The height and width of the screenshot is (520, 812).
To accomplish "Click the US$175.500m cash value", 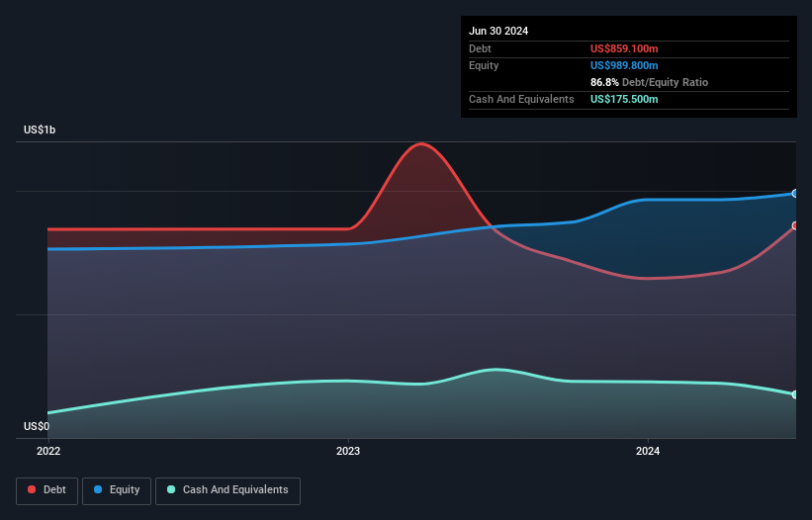I will click(x=624, y=99).
